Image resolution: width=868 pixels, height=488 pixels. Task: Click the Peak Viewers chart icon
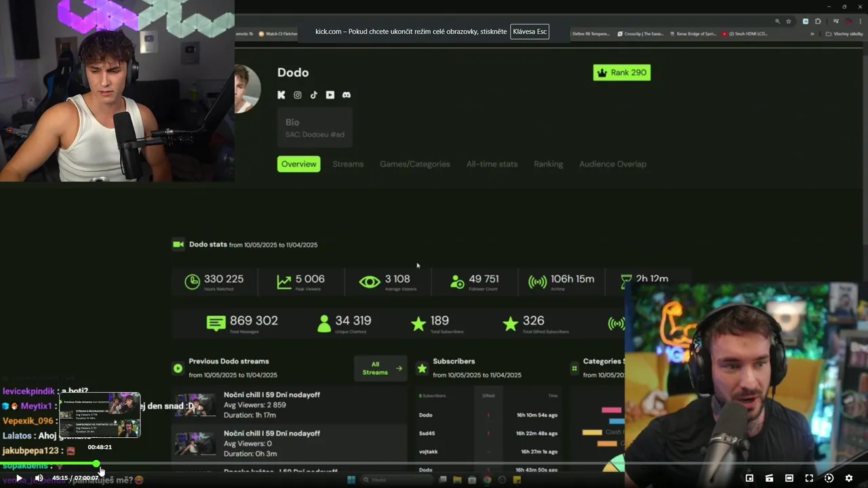coord(284,282)
